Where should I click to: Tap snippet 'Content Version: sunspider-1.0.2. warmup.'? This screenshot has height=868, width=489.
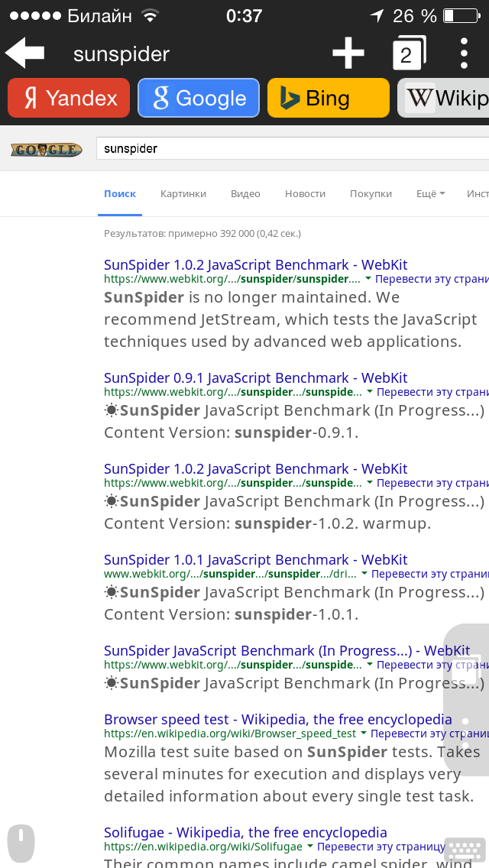(x=267, y=523)
